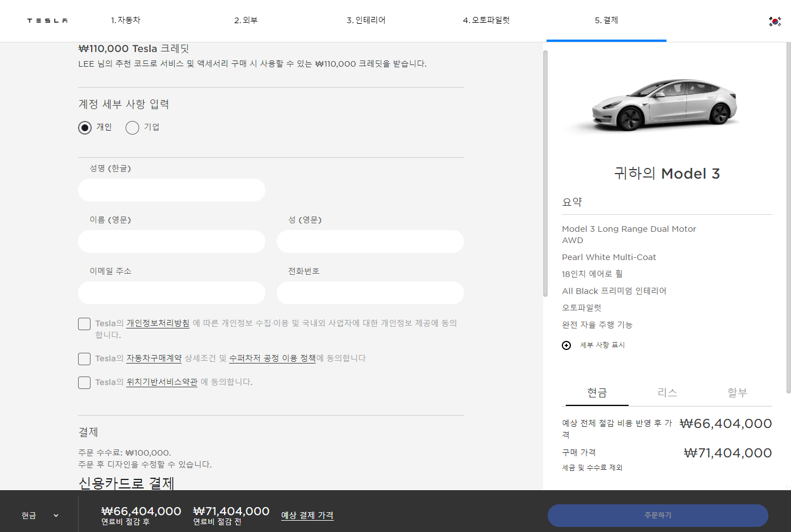This screenshot has height=532, width=791.
Task: Click the main page vertical scrollbar
Action: 545,174
